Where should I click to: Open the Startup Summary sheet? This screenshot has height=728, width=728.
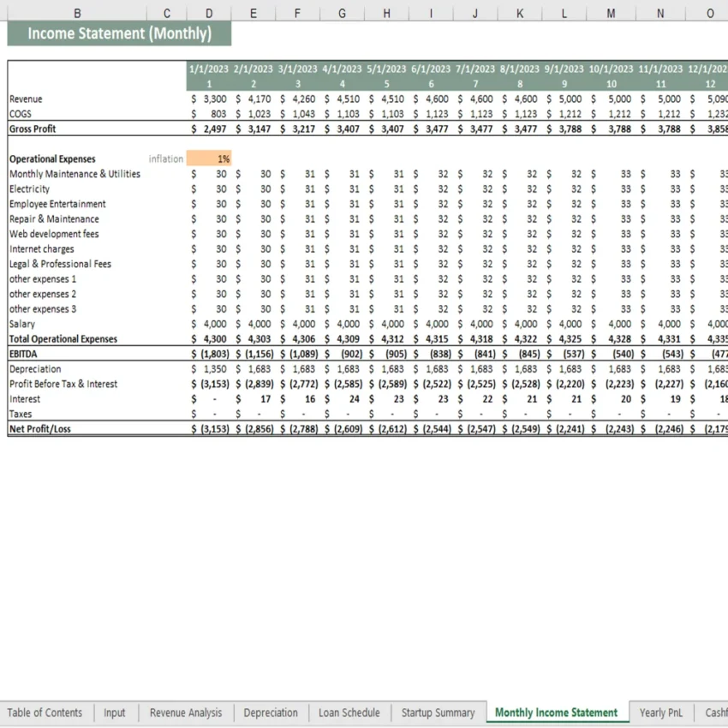coord(439,712)
